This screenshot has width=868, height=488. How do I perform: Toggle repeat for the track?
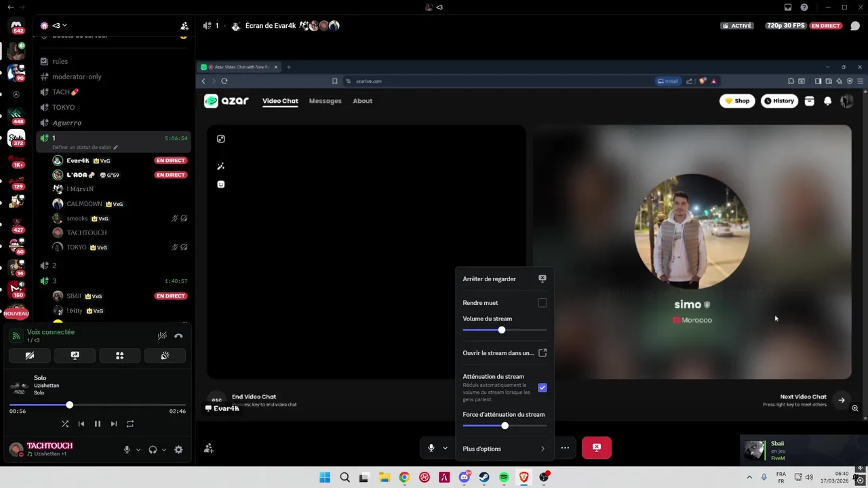pos(130,424)
